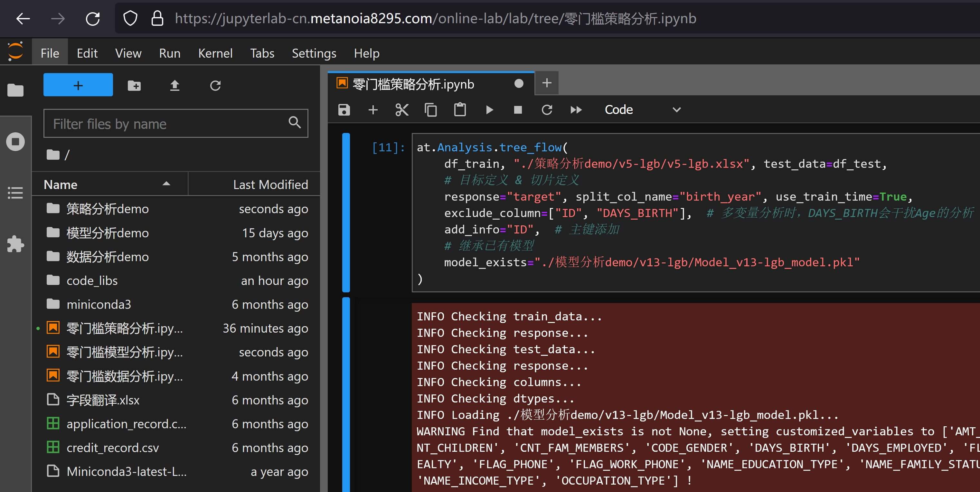The height and width of the screenshot is (492, 980).
Task: Create a new folder in file browser
Action: (x=134, y=85)
